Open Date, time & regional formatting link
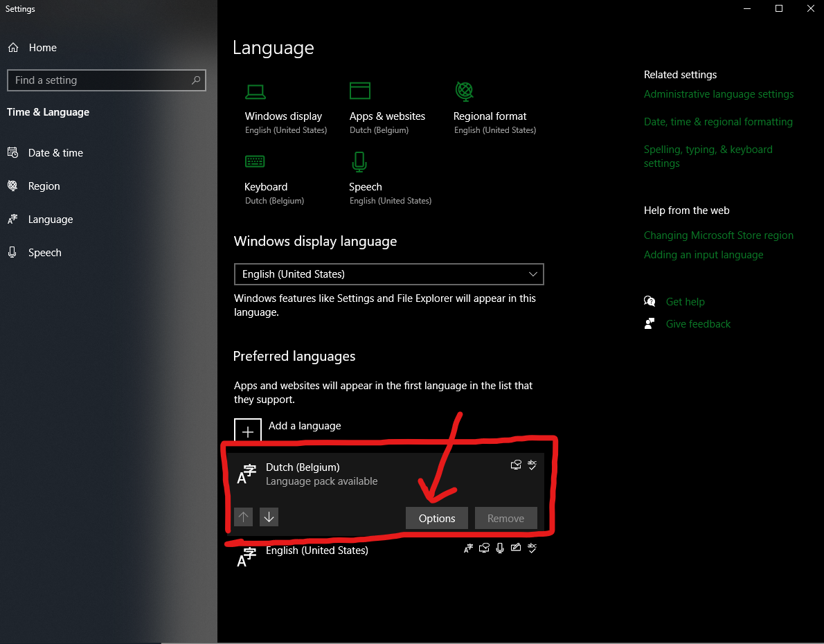Viewport: 824px width, 644px height. coord(717,122)
